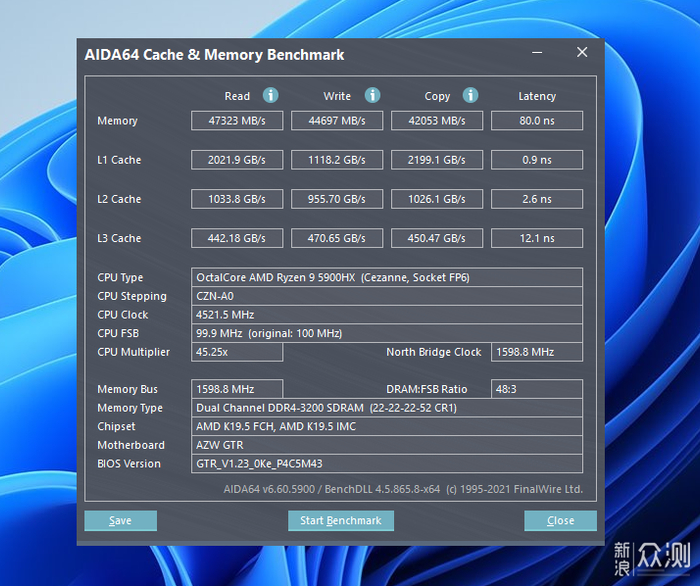Select L3 Cache latency 12.1 ns
Screen dimensions: 700x586
point(537,238)
